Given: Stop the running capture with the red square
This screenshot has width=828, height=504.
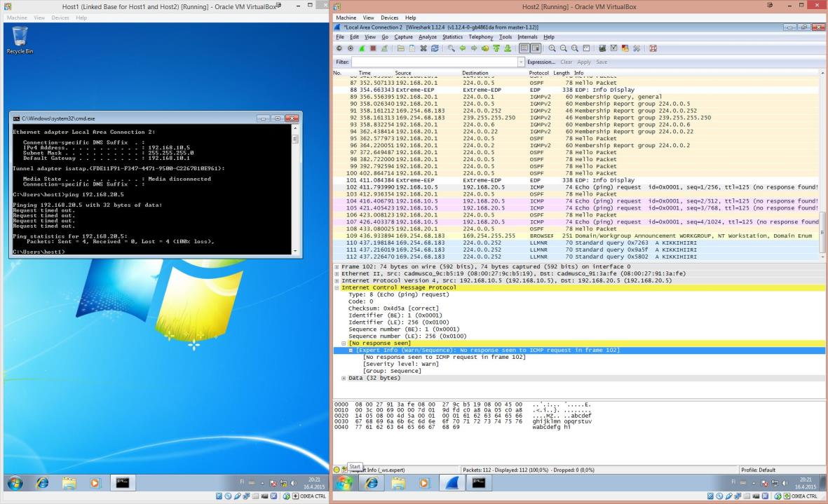Looking at the screenshot, I should tap(373, 48).
